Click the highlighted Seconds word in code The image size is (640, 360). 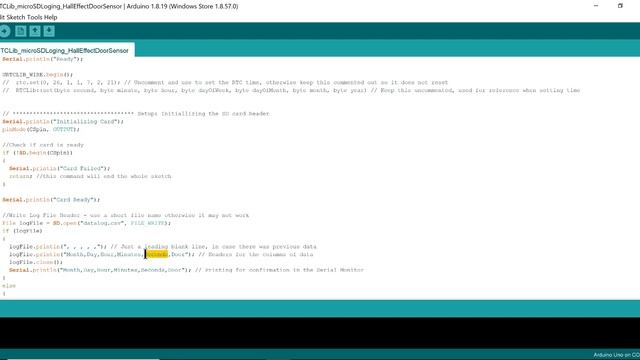click(157, 254)
